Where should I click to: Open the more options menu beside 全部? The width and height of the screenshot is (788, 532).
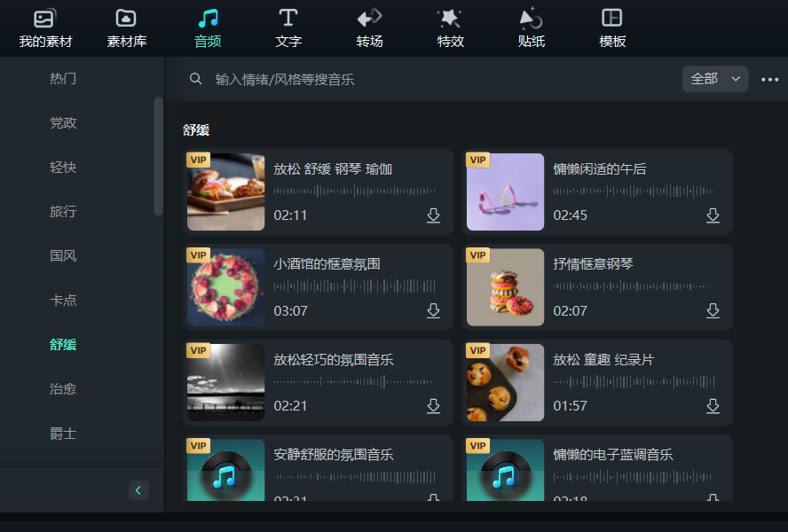[770, 79]
